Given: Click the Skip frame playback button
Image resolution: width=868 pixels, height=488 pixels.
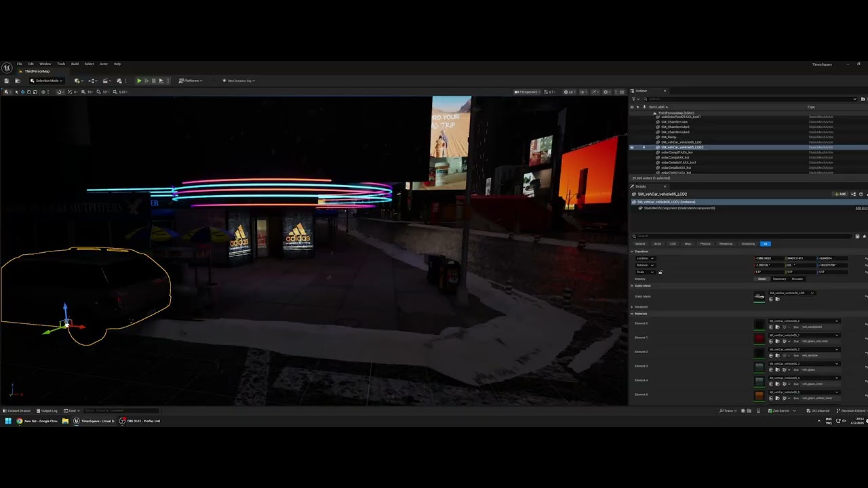Looking at the screenshot, I should 146,81.
